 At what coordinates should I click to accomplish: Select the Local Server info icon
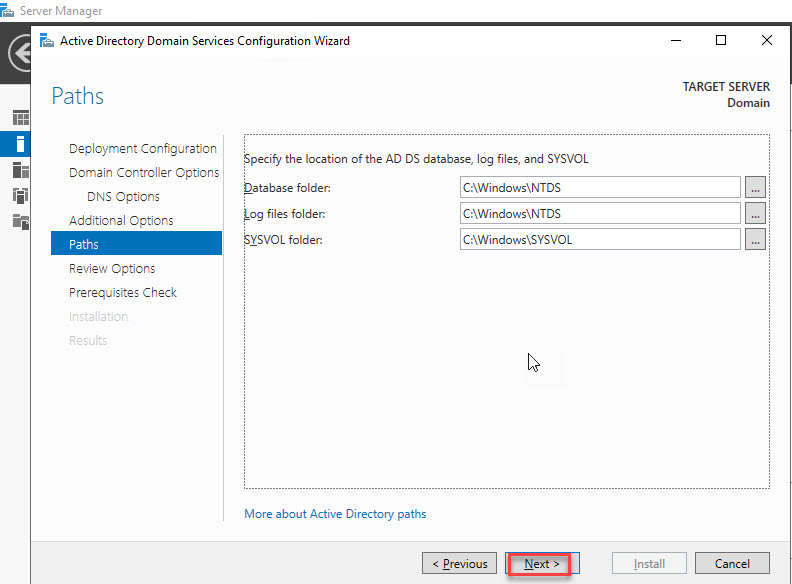pos(20,143)
